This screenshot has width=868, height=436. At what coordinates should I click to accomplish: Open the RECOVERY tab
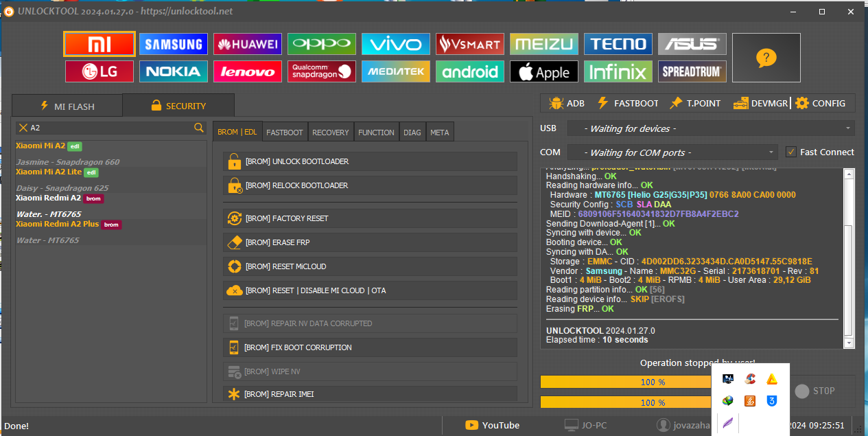pos(331,133)
